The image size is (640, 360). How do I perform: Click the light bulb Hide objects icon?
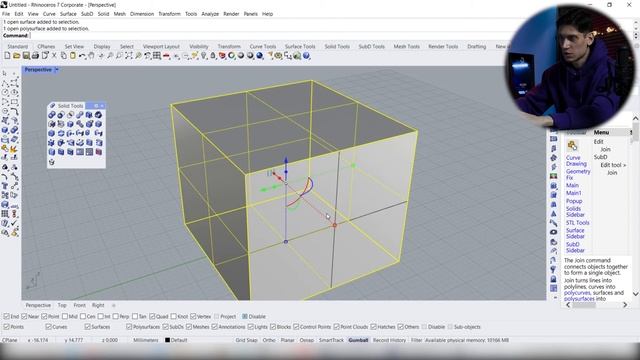point(204,56)
